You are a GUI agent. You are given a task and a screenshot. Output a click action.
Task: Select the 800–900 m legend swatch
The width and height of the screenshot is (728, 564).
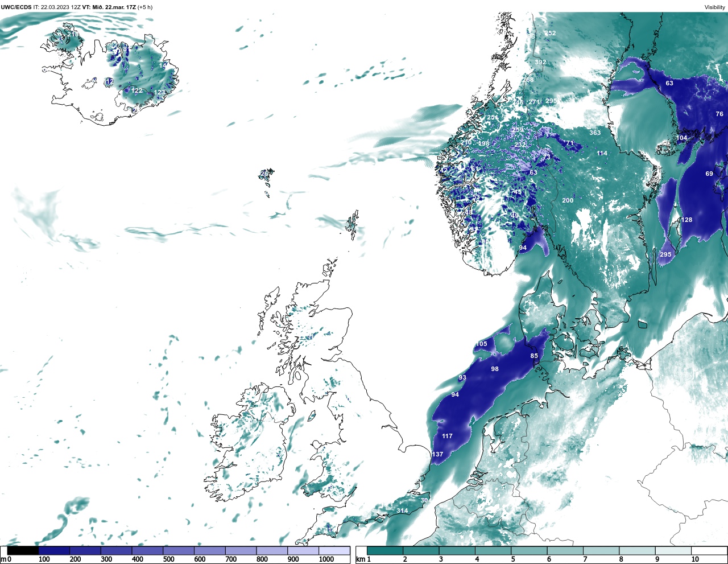click(272, 550)
